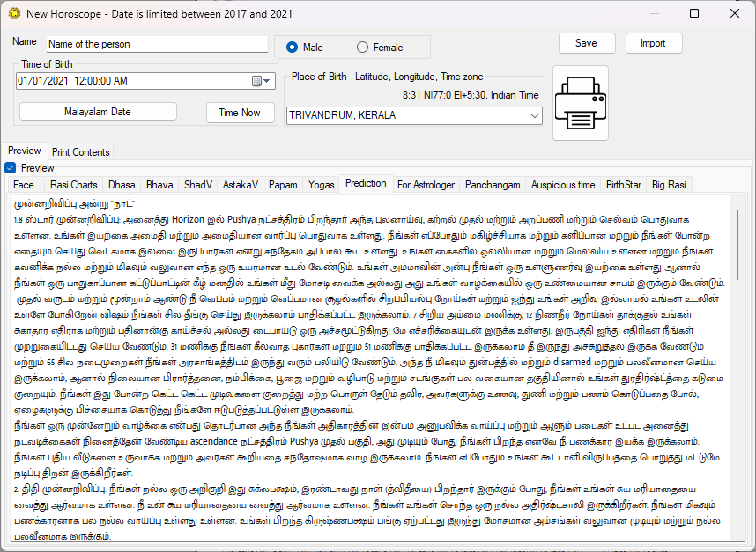The height and width of the screenshot is (552, 756).
Task: Click the Name input field
Action: tap(157, 44)
